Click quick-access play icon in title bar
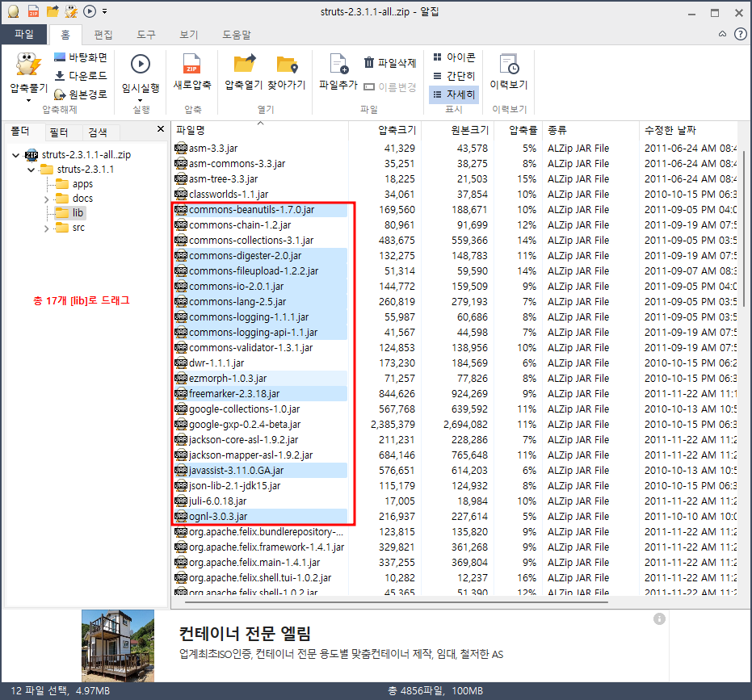Image resolution: width=752 pixels, height=700 pixels. point(90,11)
